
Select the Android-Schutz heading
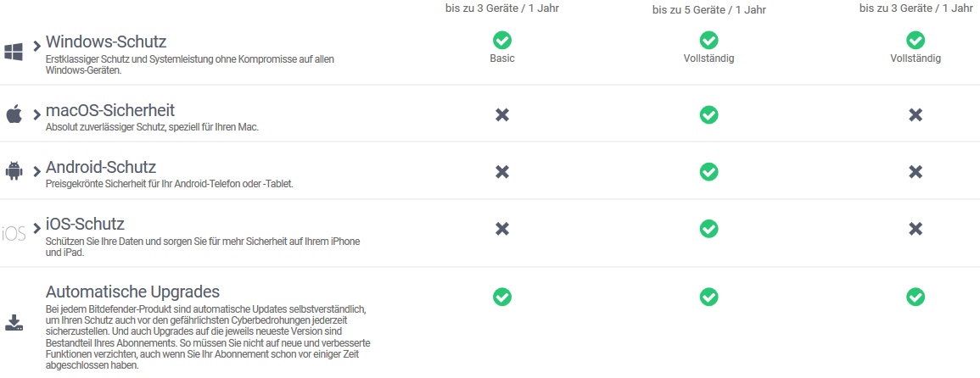101,167
